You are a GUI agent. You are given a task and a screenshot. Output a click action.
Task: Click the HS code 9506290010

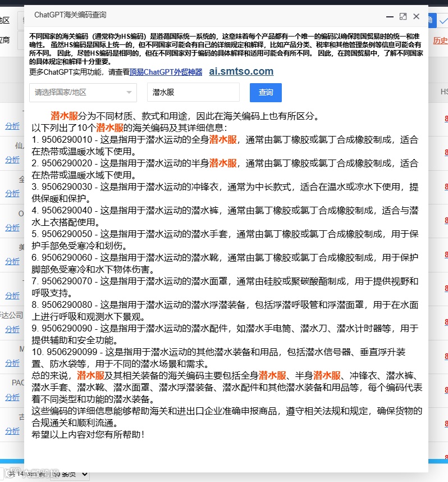pyautogui.click(x=67, y=139)
